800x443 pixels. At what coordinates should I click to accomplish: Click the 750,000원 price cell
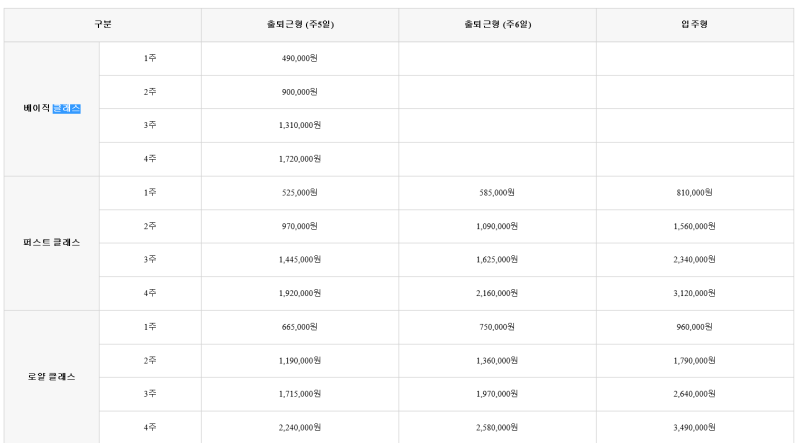point(497,327)
